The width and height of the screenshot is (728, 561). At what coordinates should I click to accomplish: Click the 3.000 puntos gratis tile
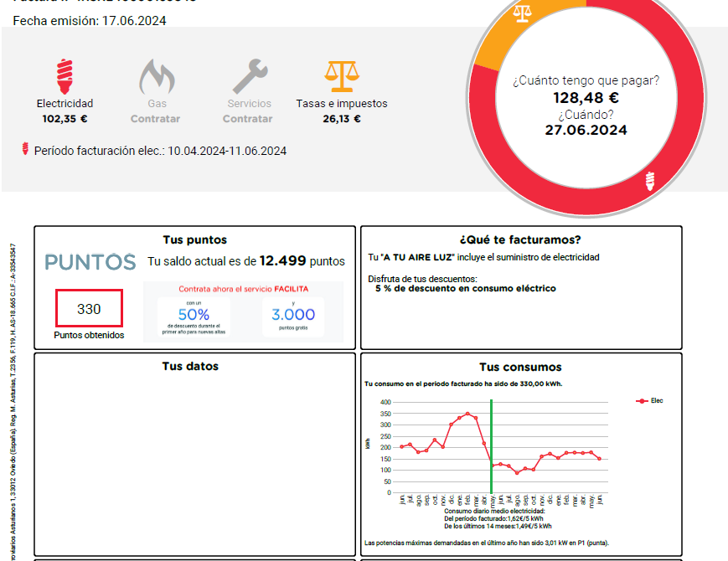tap(293, 317)
